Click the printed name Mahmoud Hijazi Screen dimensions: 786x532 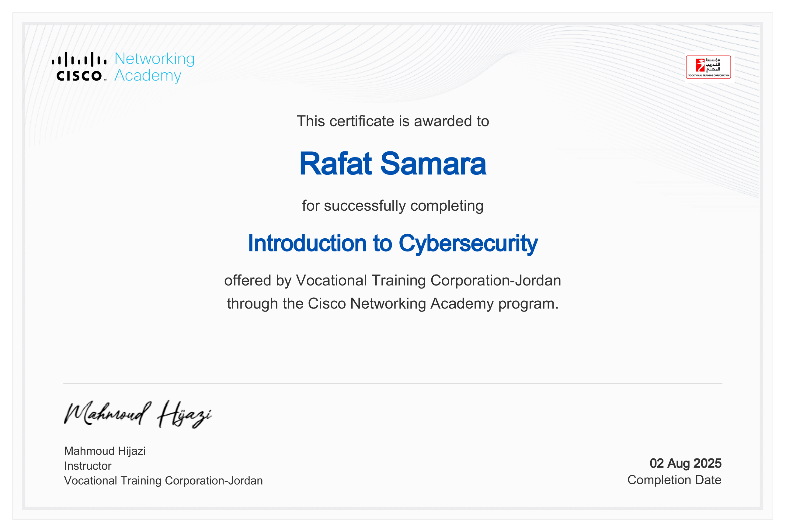(105, 451)
